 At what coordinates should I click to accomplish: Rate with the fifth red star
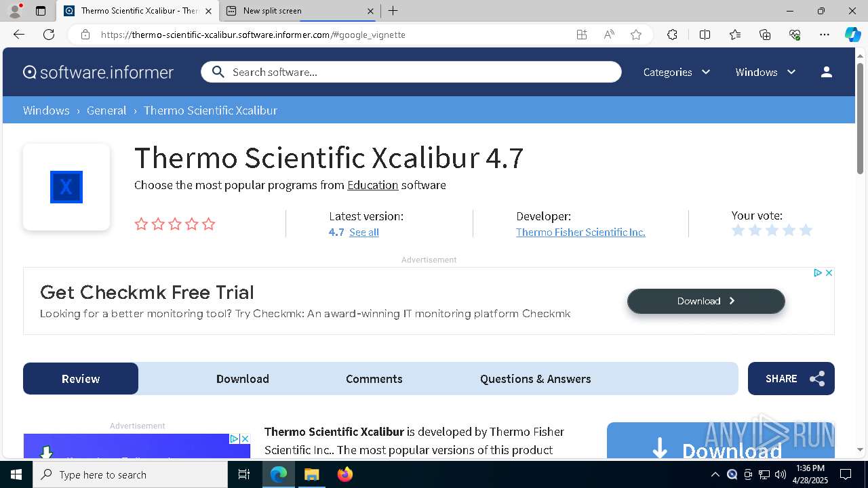tap(209, 224)
